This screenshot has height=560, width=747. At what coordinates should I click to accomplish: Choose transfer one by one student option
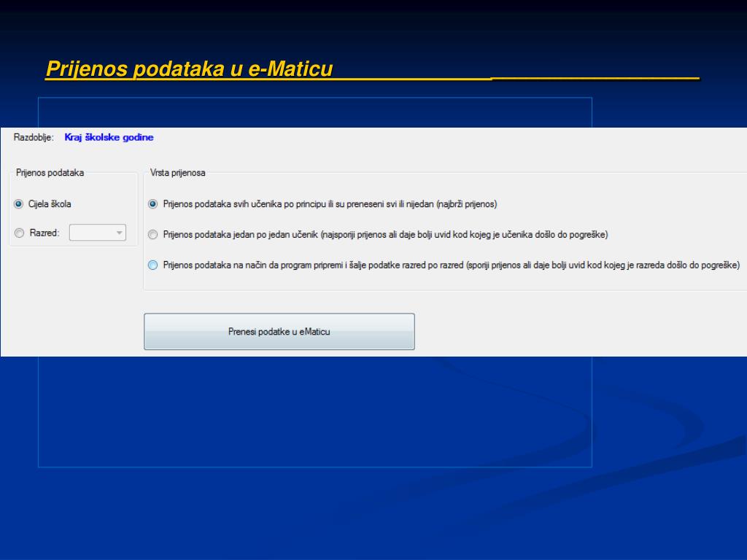click(153, 234)
